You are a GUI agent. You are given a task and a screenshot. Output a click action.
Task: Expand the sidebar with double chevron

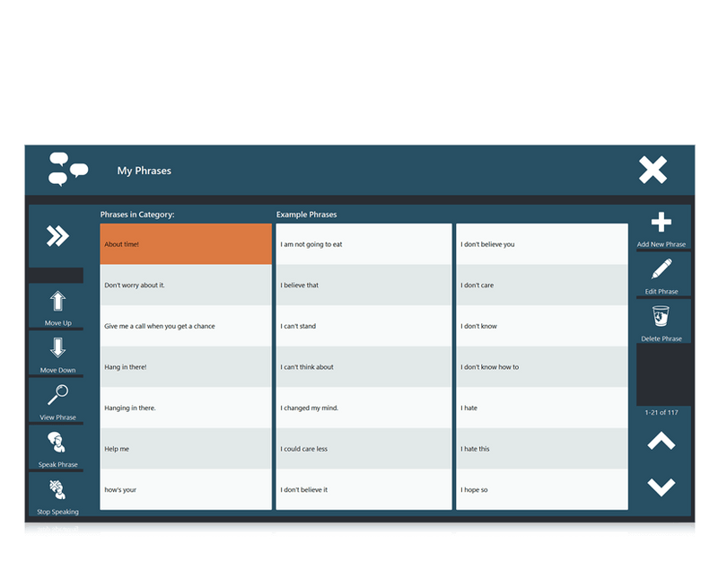[57, 236]
